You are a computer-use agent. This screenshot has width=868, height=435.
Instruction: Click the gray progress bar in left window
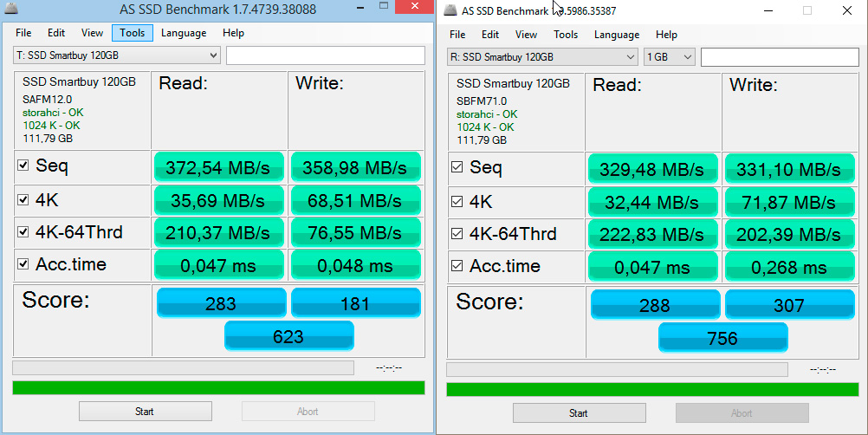click(x=184, y=368)
